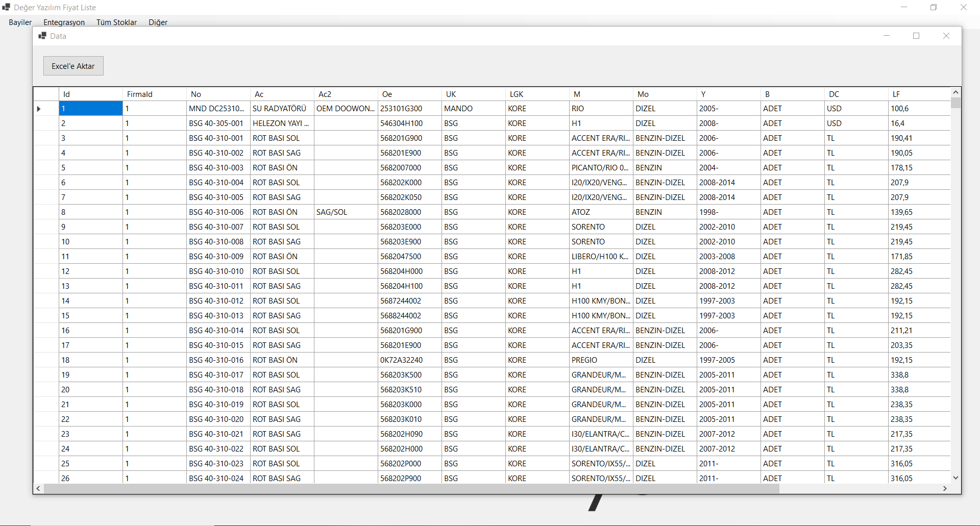Select cell OEM DOOWON...
The width and height of the screenshot is (980, 526).
coord(346,108)
